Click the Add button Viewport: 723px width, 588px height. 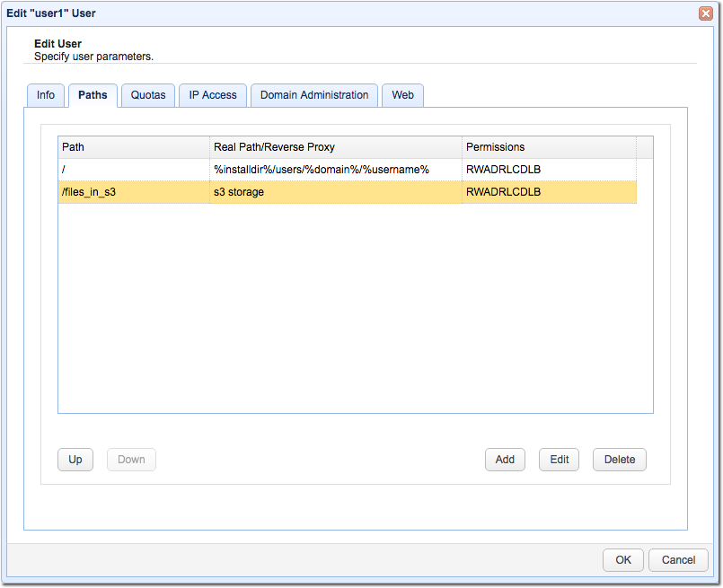click(505, 459)
